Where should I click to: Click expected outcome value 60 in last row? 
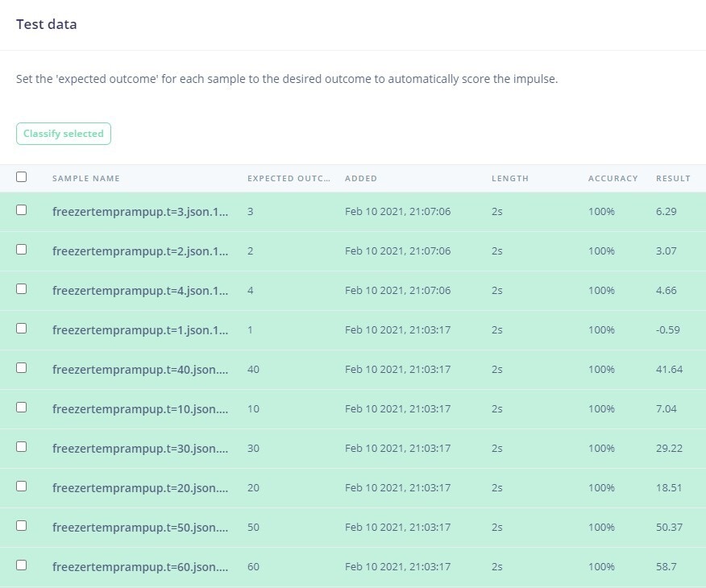point(253,567)
